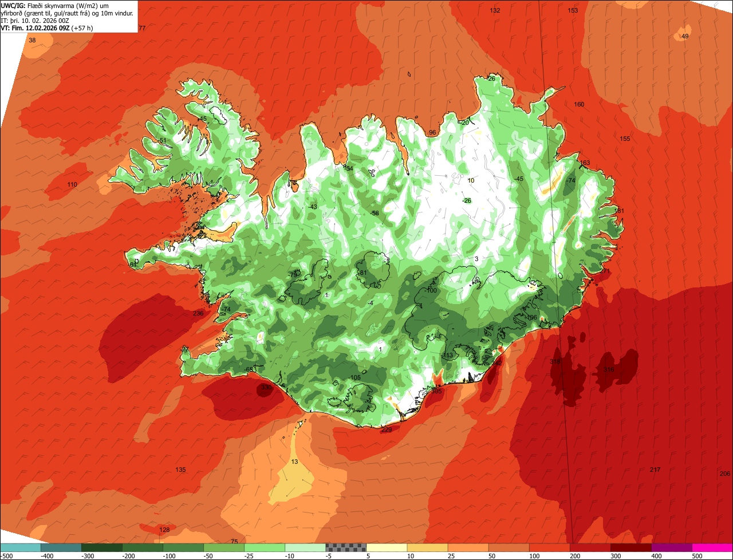The width and height of the screenshot is (733, 560).
Task: Click the map value '236' west of Reykjanes
Action: tap(198, 313)
